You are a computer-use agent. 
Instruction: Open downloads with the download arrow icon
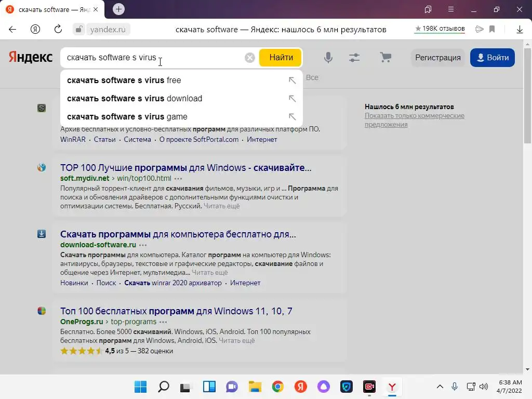tap(520, 30)
